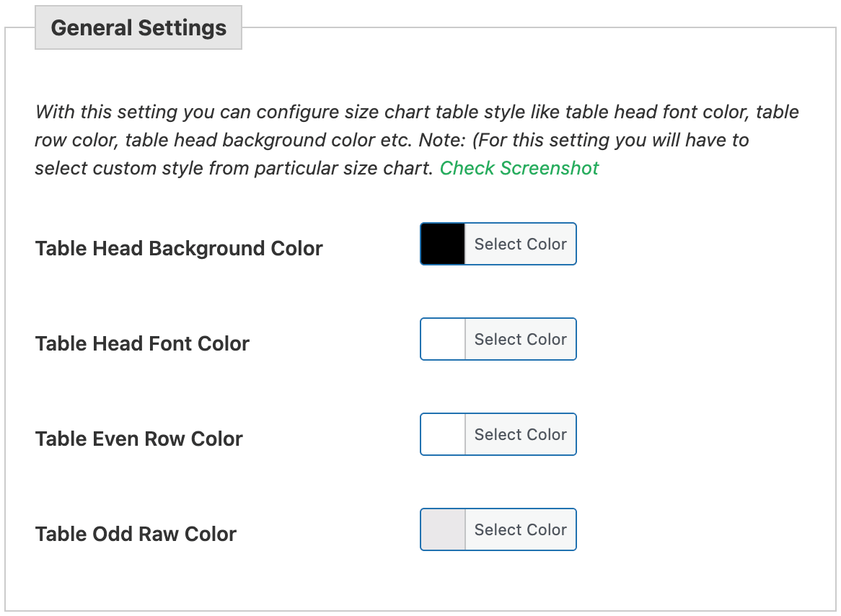Click the black Table Head Background swatch
The height and width of the screenshot is (616, 841).
click(441, 244)
